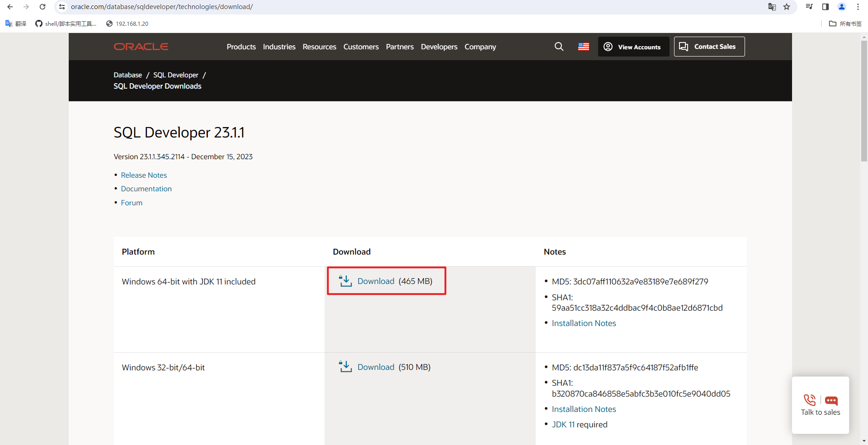The image size is (868, 445).
Task: Open the Talk to sales chat widget
Action: click(820, 405)
